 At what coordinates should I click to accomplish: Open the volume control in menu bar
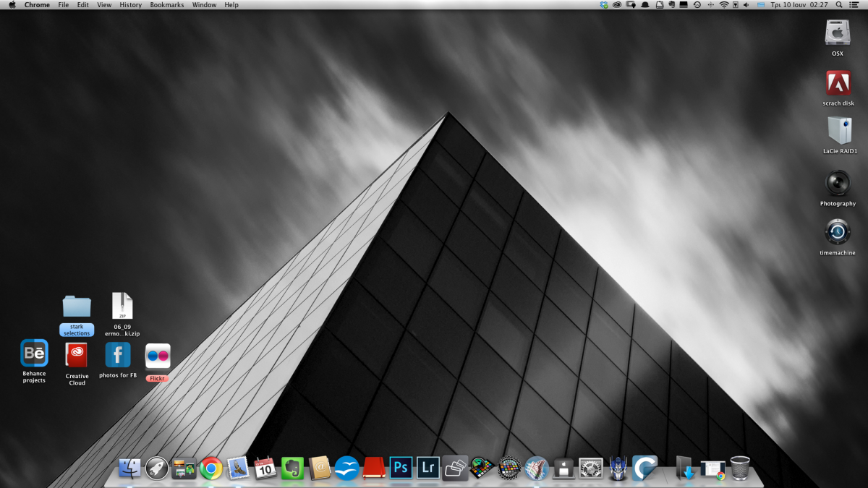click(x=746, y=5)
